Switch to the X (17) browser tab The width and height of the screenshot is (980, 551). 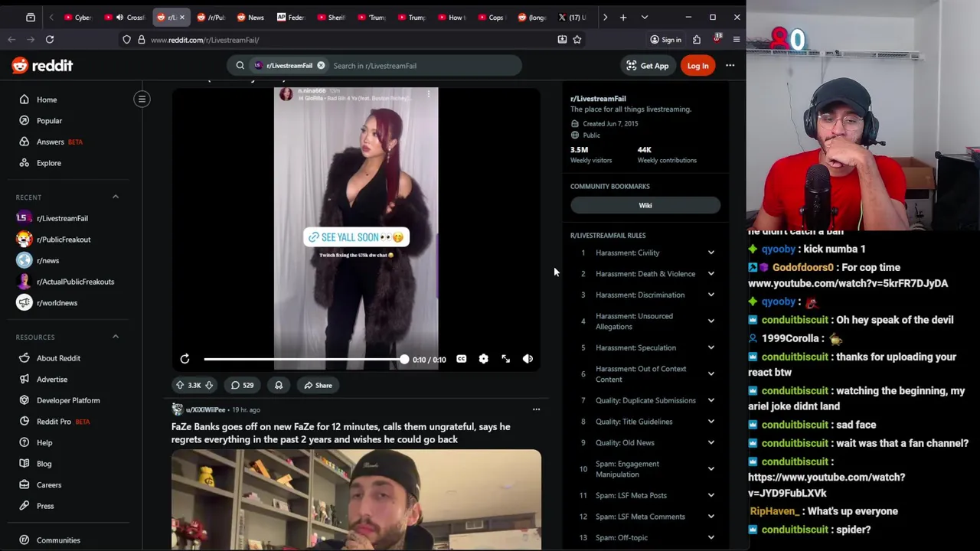(x=573, y=17)
